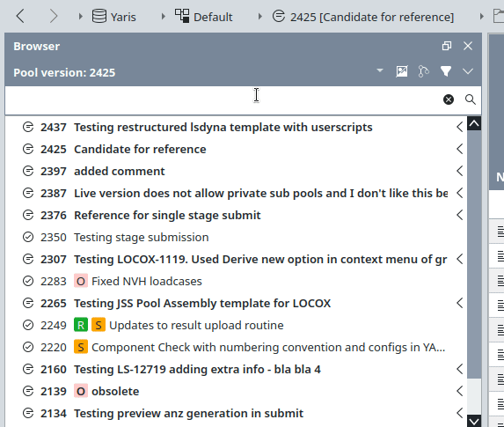Image resolution: width=504 pixels, height=427 pixels.
Task: Expand the chevron next to the filter icon
Action: coord(468,71)
